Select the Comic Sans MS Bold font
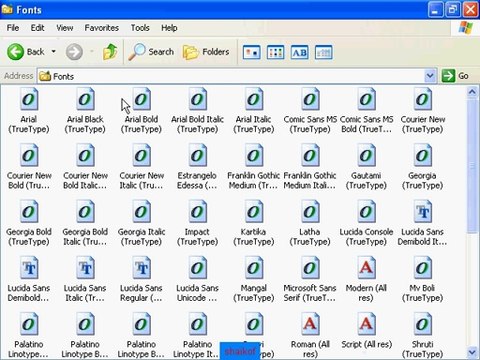This screenshot has width=480, height=360. [367, 99]
